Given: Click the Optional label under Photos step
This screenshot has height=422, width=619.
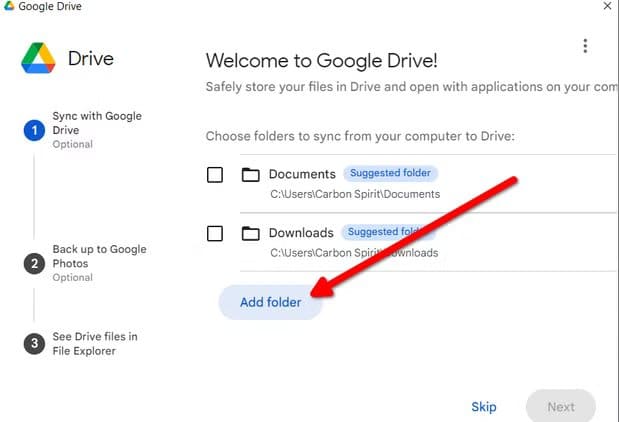Looking at the screenshot, I should [x=73, y=278].
